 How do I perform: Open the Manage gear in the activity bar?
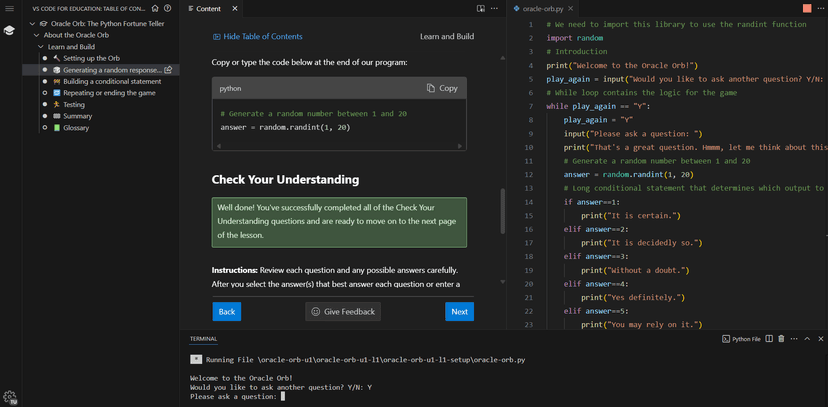[10, 397]
